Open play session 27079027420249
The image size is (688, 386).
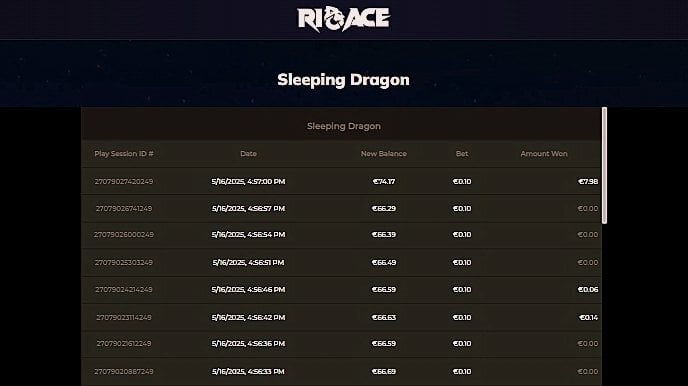(x=124, y=182)
